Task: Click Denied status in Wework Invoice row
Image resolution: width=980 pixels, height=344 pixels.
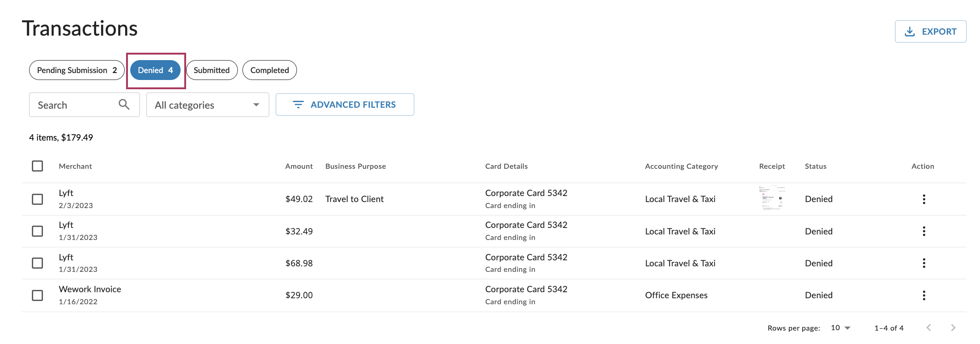Action: [x=818, y=295]
